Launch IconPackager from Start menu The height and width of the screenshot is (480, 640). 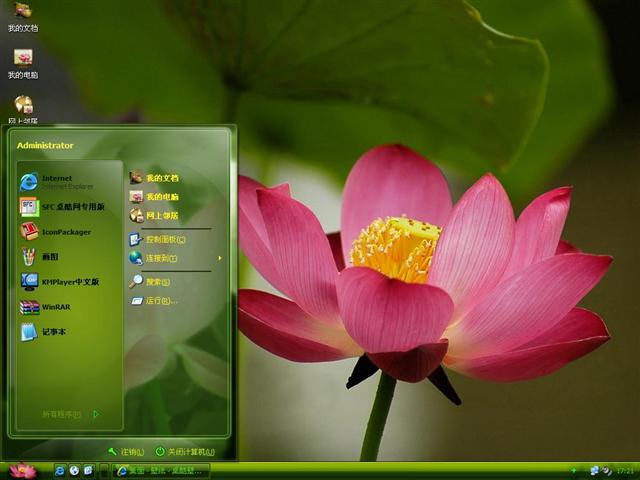(x=56, y=232)
